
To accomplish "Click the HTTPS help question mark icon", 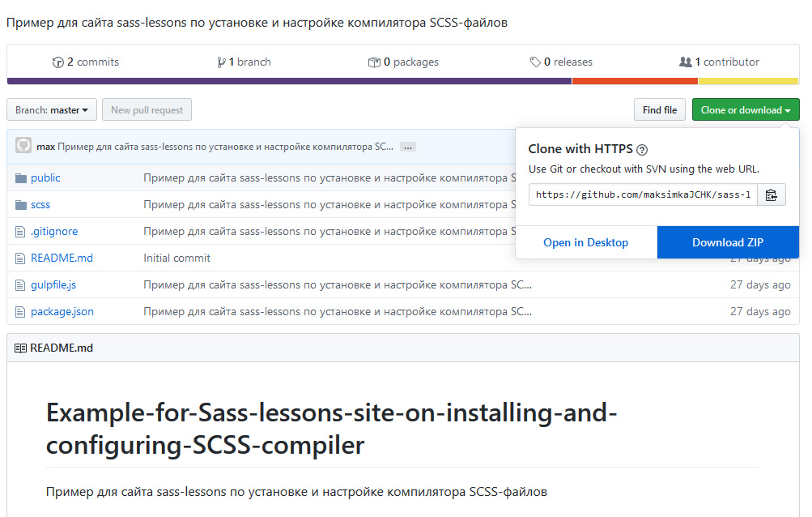I will tap(642, 149).
